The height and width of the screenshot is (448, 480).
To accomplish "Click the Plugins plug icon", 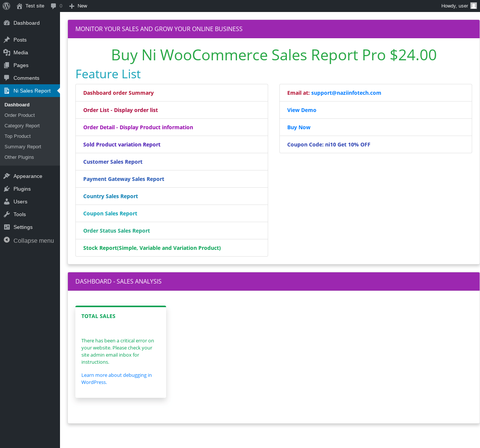I will click(x=7, y=189).
